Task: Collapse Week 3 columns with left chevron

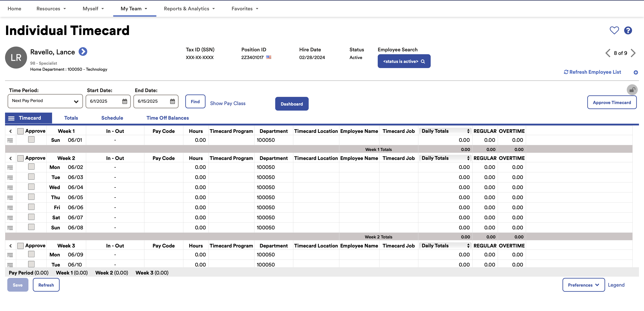Action: click(10, 246)
